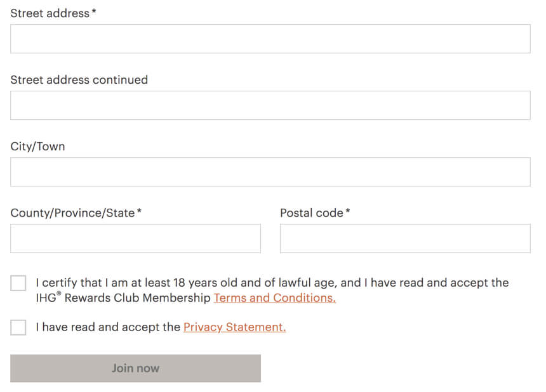The width and height of the screenshot is (546, 392).
Task: Select the City/Town input field
Action: pos(270,172)
